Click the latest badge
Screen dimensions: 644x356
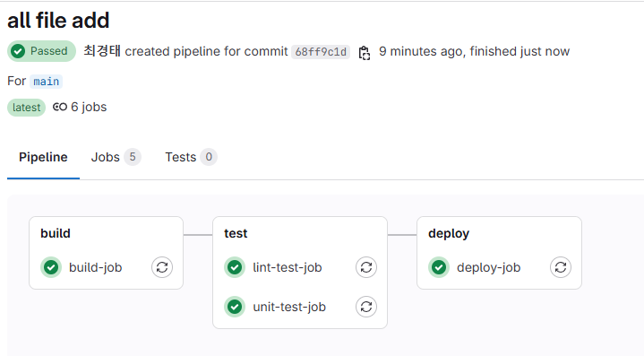coord(26,108)
